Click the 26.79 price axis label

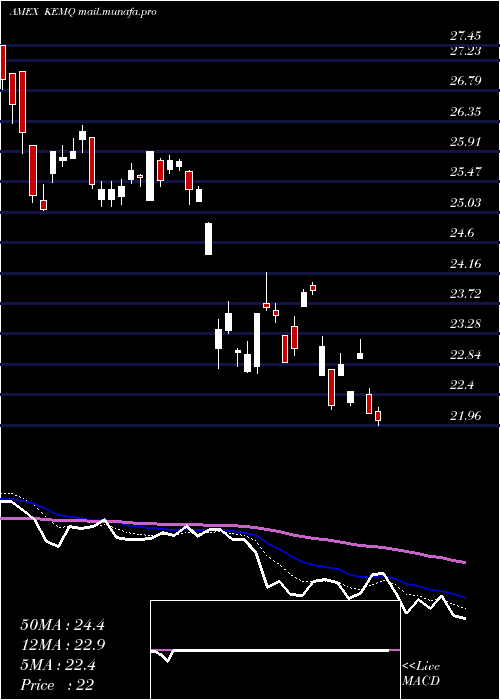(x=465, y=81)
